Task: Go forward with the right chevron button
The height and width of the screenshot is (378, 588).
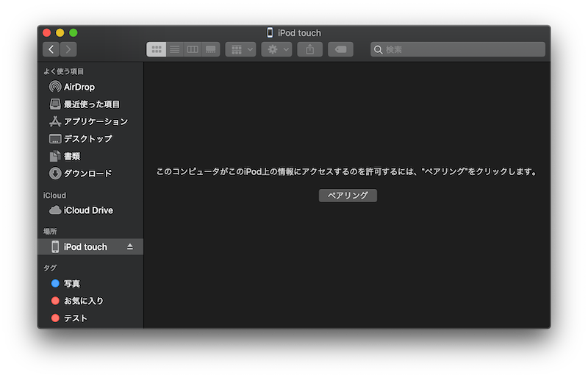Action: pos(68,49)
